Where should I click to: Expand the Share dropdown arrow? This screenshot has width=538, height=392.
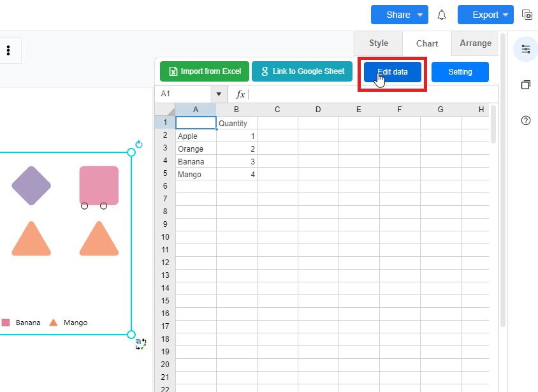420,15
